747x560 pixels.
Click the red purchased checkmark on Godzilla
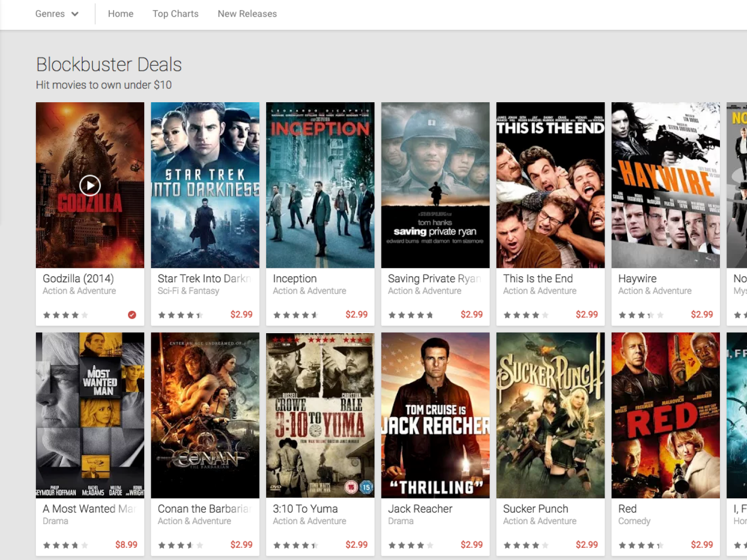click(x=132, y=315)
